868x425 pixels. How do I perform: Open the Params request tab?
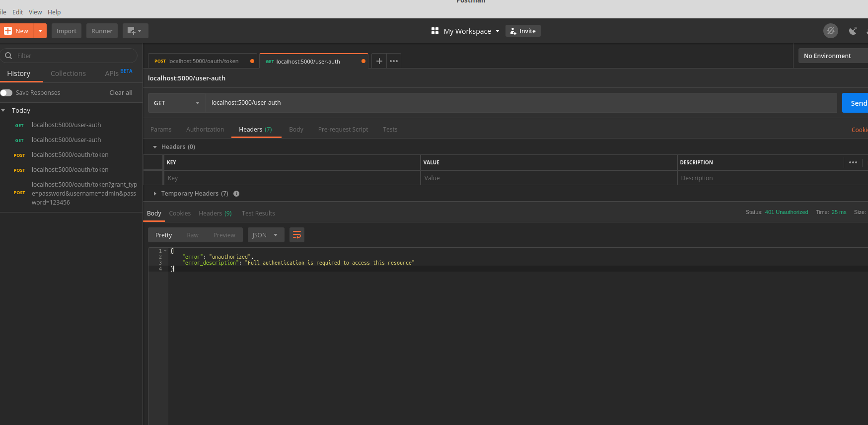pos(161,130)
